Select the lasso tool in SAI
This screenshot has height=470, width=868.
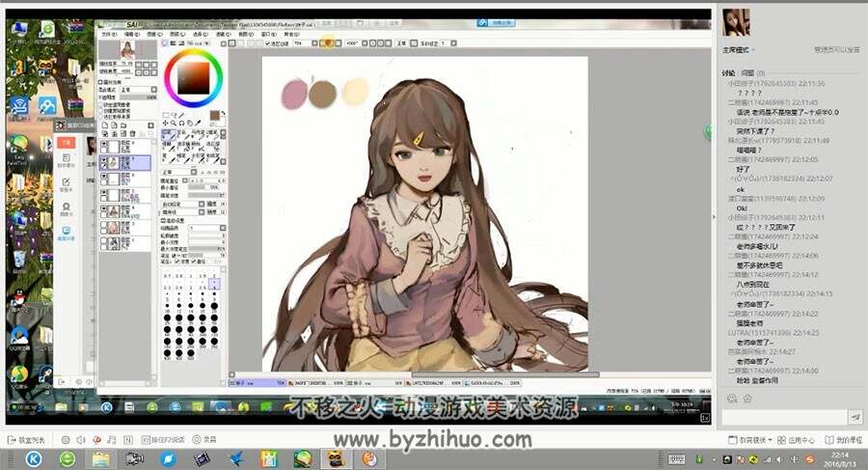pos(174,115)
